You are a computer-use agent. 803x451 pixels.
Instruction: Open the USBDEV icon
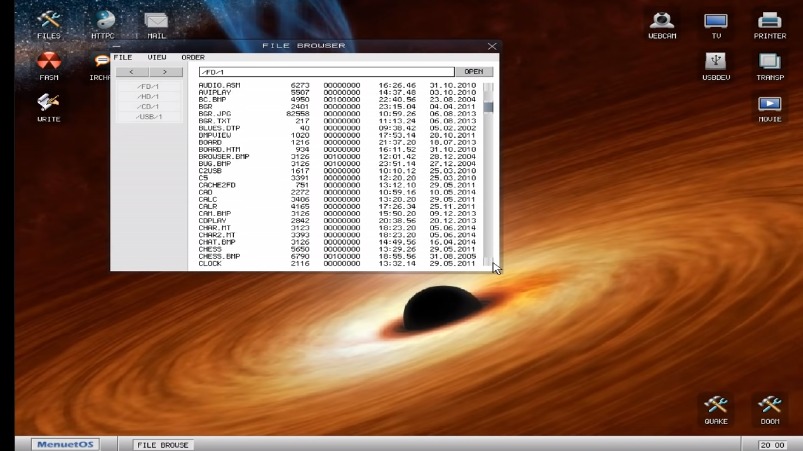pos(715,63)
